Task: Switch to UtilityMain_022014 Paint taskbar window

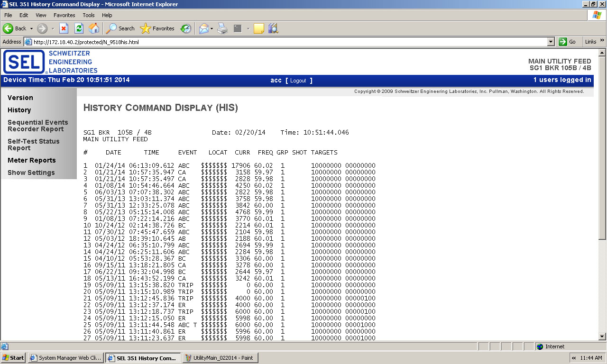Action: 221,358
